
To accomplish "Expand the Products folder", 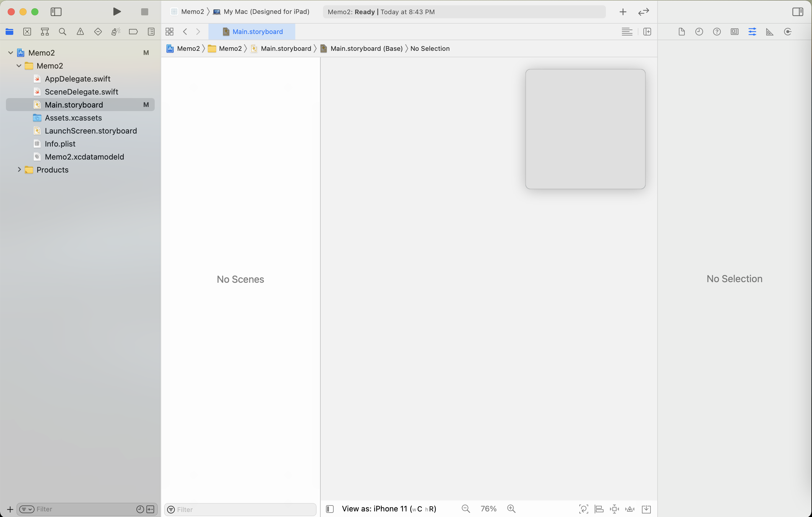I will 19,169.
